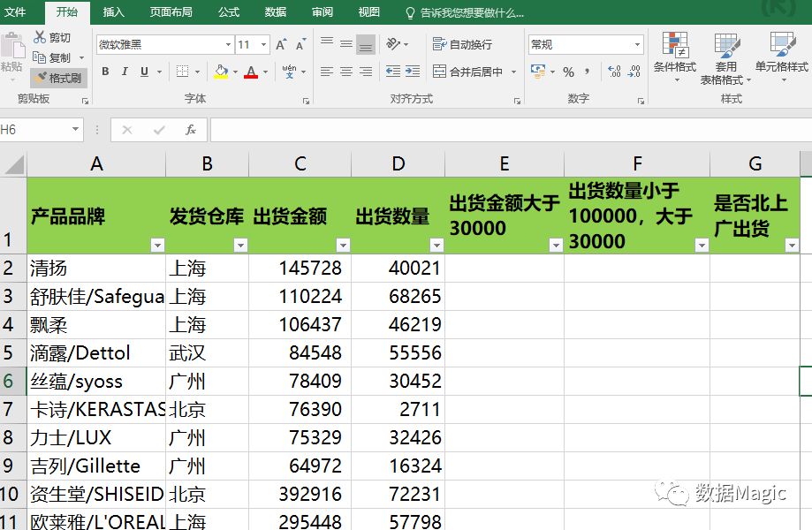Switch to the 视图 (View) tab
This screenshot has width=812, height=530.
coord(368,11)
